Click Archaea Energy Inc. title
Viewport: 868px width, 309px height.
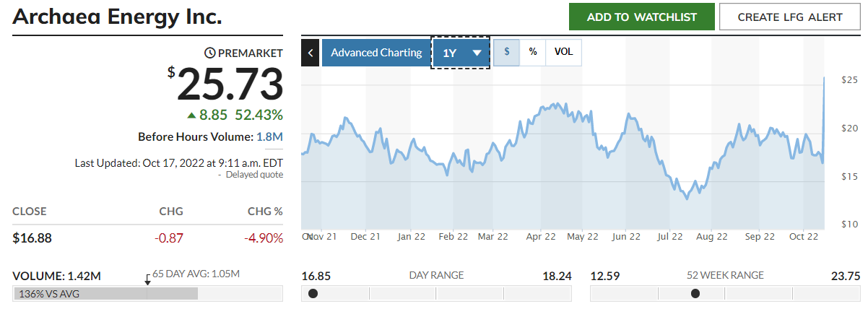pos(118,16)
